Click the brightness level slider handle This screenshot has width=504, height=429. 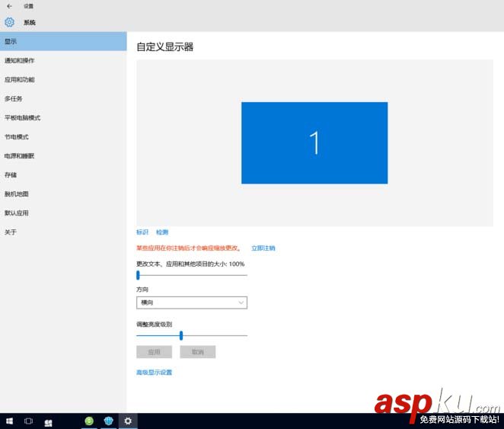coord(181,335)
